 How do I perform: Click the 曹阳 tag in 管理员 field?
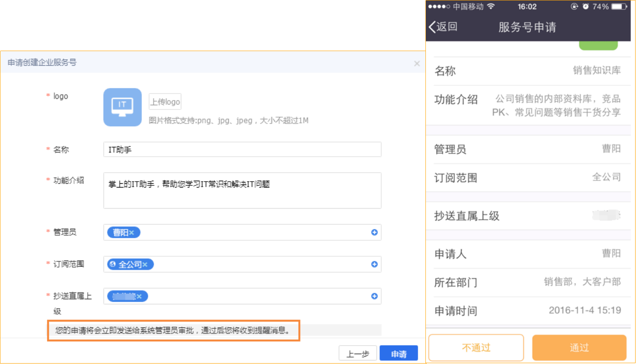pyautogui.click(x=124, y=233)
